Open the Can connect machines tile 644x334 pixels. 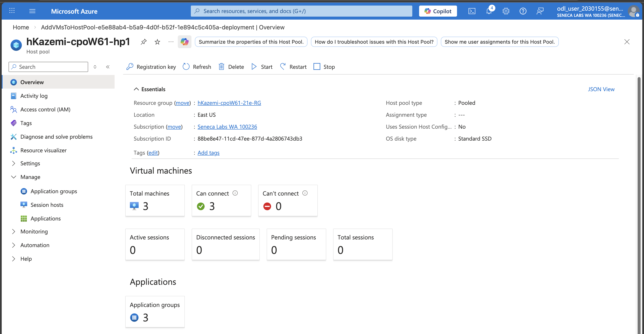pos(221,200)
